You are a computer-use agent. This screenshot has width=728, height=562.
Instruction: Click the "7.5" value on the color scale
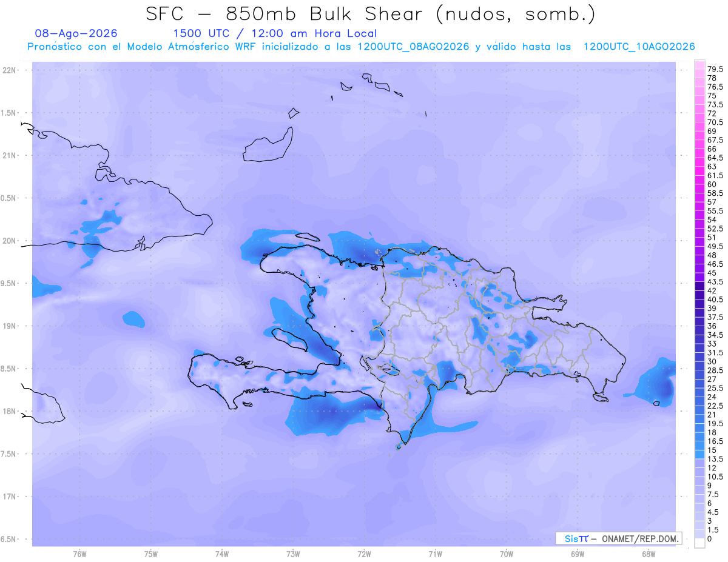(713, 494)
